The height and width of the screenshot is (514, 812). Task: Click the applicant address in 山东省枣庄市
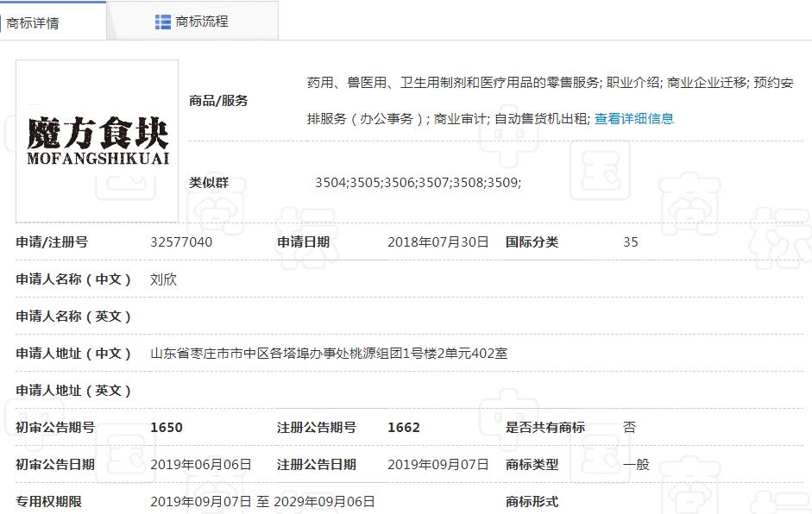click(329, 354)
